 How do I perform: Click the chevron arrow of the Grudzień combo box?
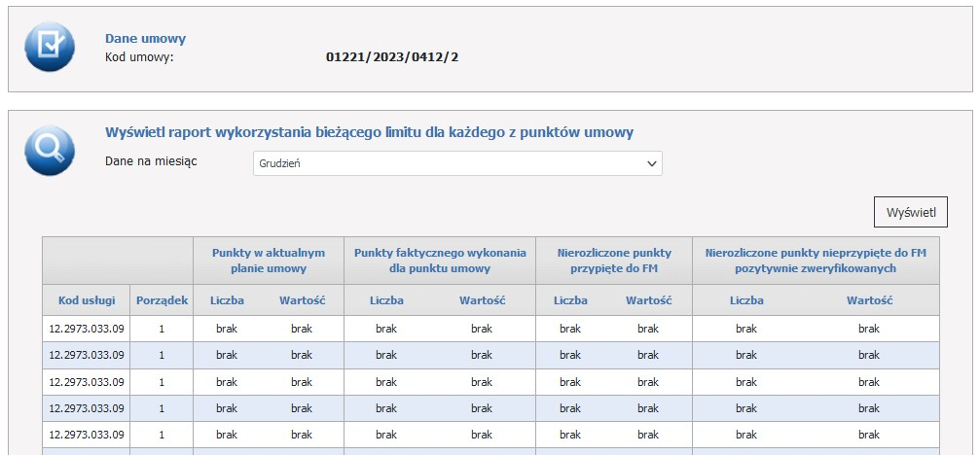tap(651, 163)
